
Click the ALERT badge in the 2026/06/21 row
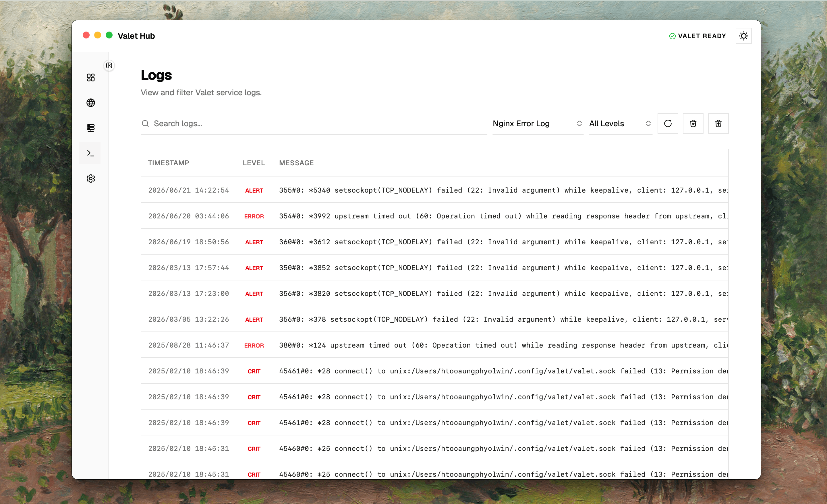click(x=254, y=191)
